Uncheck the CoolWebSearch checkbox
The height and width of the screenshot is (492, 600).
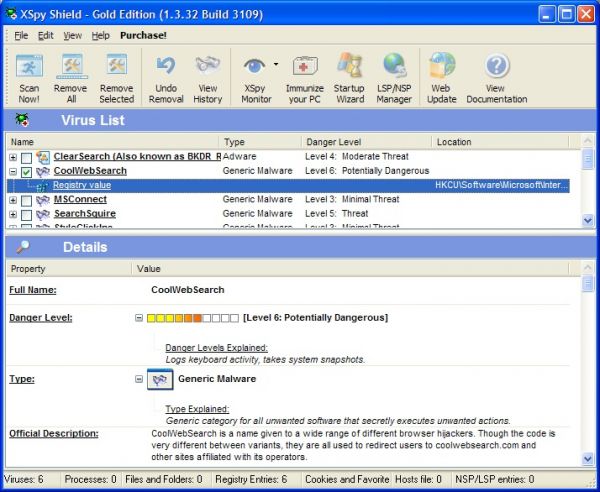pyautogui.click(x=26, y=171)
